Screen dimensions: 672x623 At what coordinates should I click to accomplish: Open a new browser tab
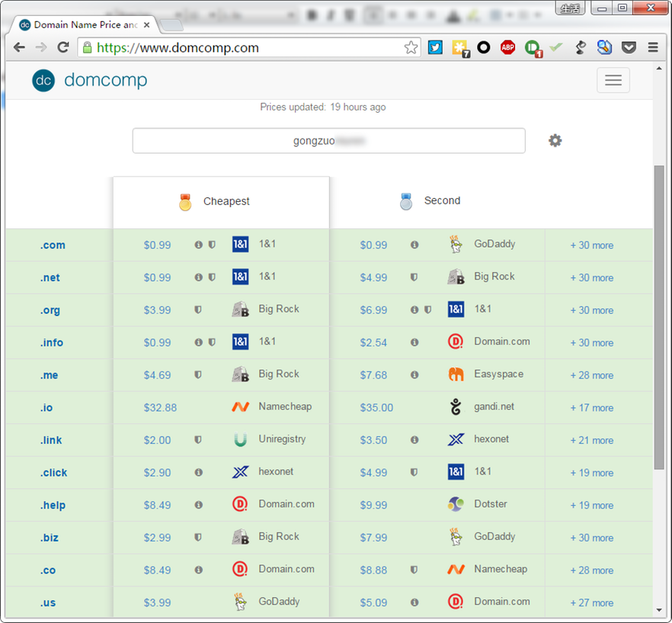click(x=172, y=25)
